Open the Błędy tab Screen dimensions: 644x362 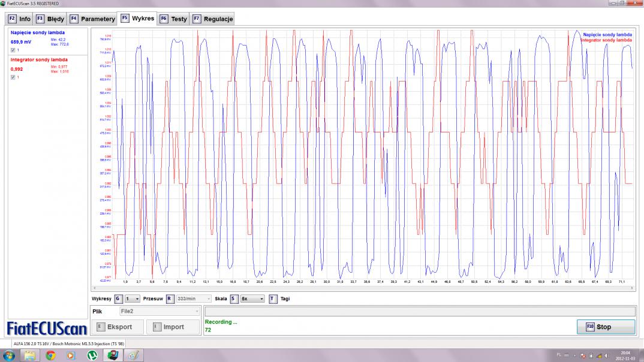coord(50,19)
